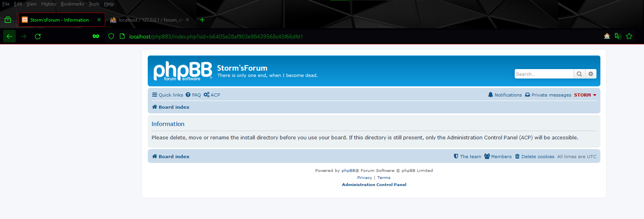This screenshot has height=219, width=644.
Task: Open the Bookmarks menu
Action: tap(72, 4)
